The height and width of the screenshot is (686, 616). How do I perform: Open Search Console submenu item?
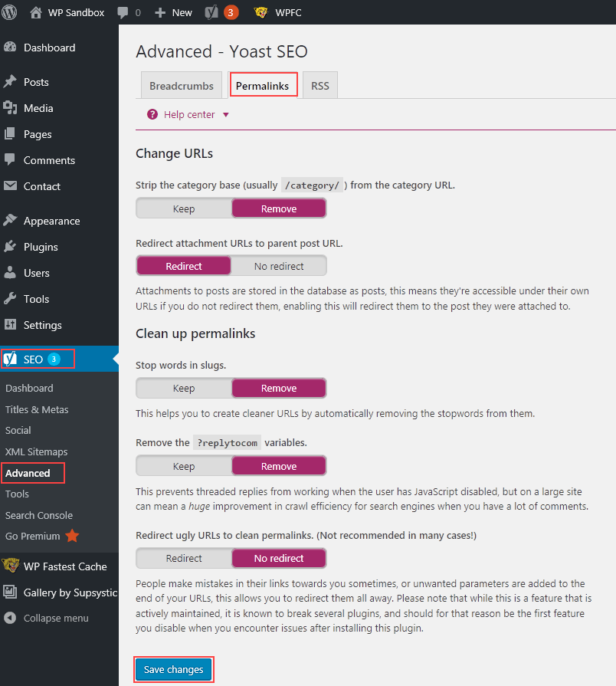[39, 515]
